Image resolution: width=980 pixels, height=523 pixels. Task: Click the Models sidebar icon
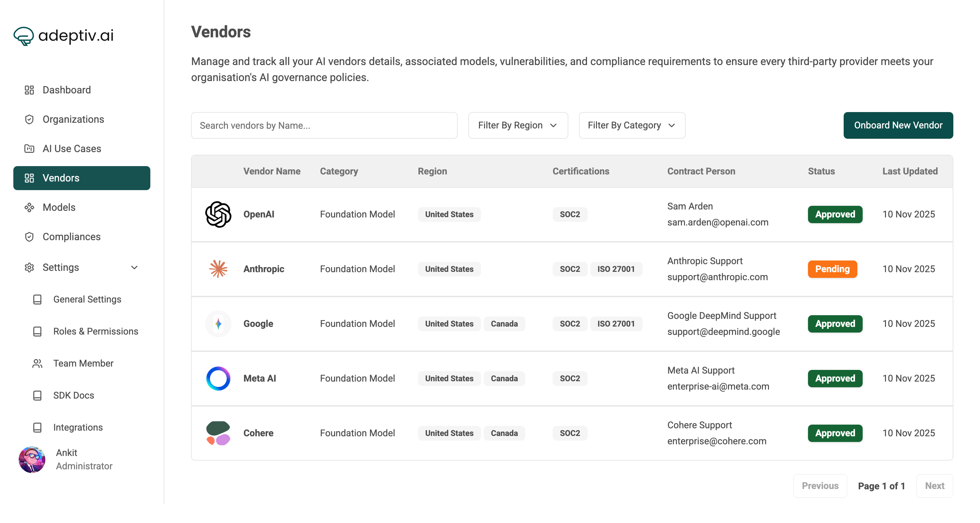(29, 207)
